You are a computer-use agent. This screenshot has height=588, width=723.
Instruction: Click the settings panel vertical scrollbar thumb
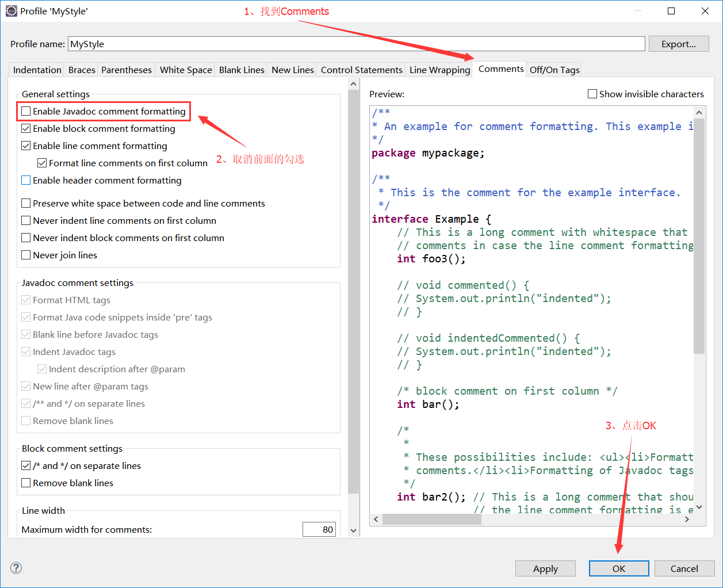point(353,292)
